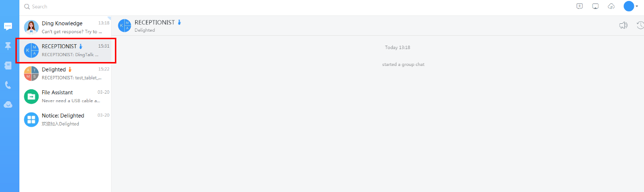Open chat history clock icon

[x=640, y=25]
